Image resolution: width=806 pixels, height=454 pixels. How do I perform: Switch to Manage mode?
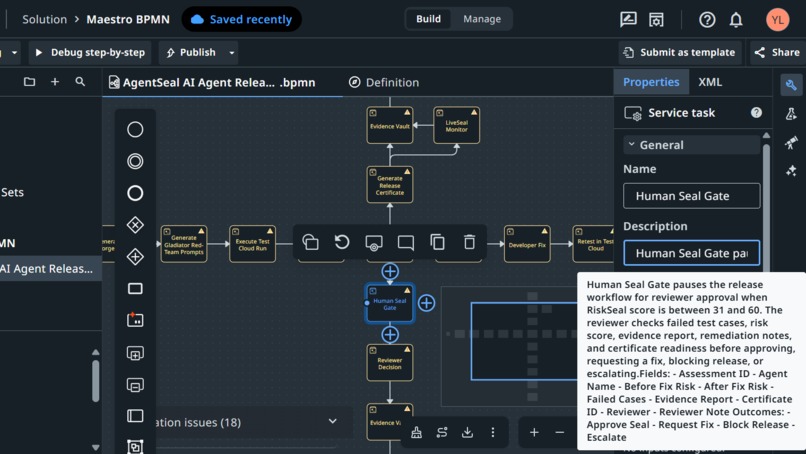pyautogui.click(x=482, y=19)
